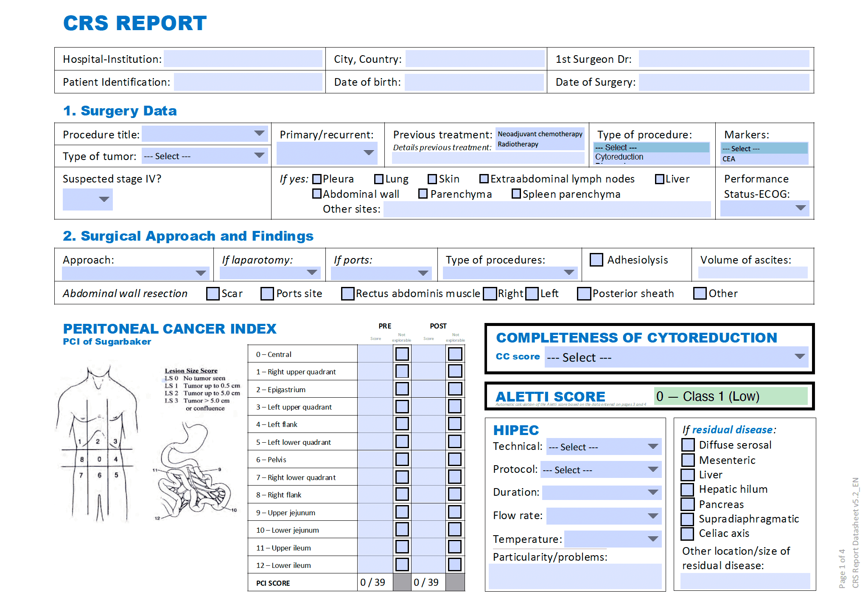Click the Date of Surgery field

724,82
